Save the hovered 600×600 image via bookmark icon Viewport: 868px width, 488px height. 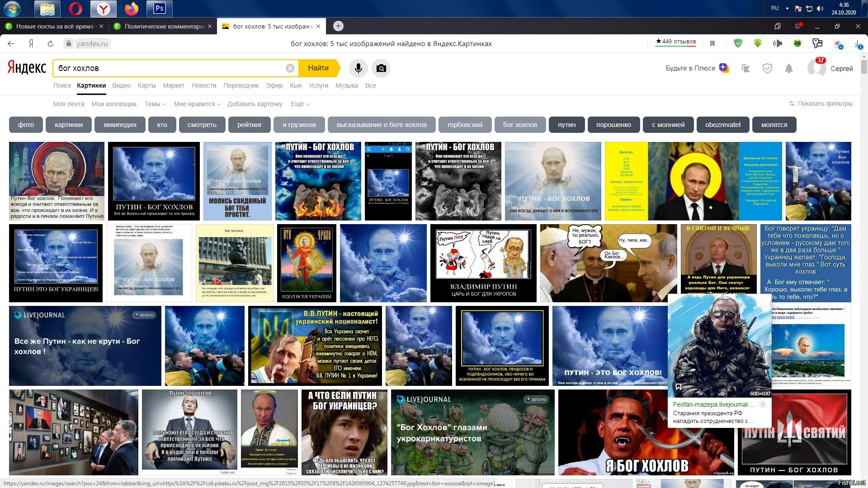pos(678,387)
